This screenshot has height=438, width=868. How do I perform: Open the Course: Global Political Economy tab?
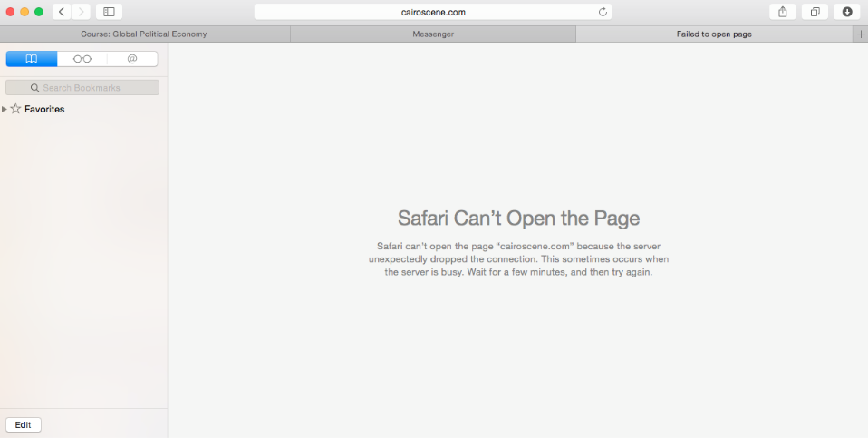[144, 34]
